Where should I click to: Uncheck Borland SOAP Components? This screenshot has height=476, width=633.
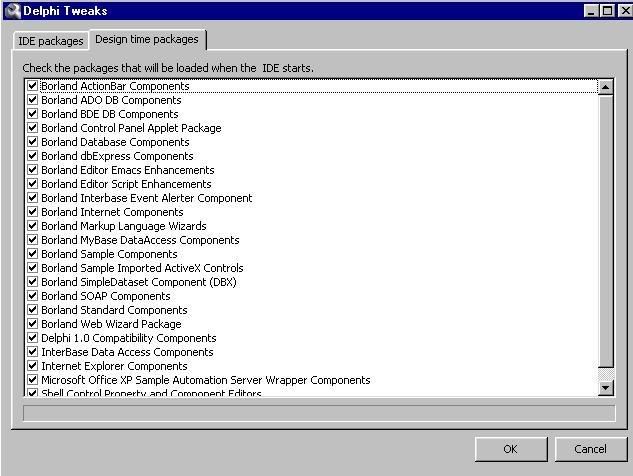(x=33, y=296)
